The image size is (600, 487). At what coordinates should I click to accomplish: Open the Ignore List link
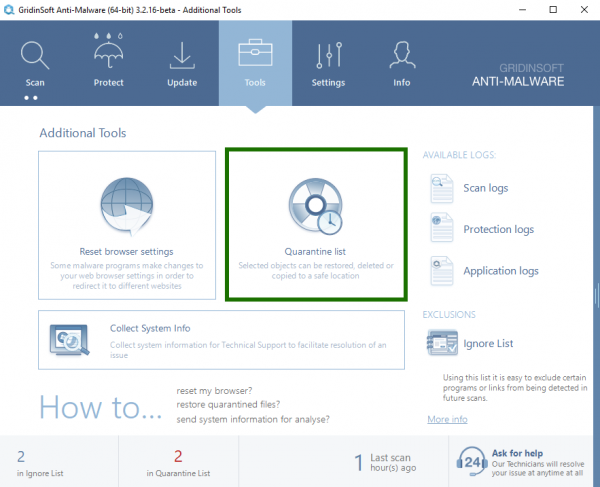click(x=488, y=344)
